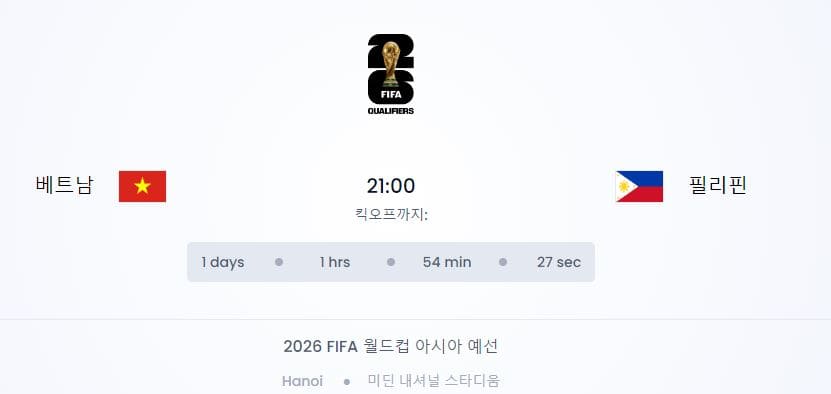Click the dot separator next to Hanoi
The height and width of the screenshot is (394, 831).
click(x=347, y=381)
